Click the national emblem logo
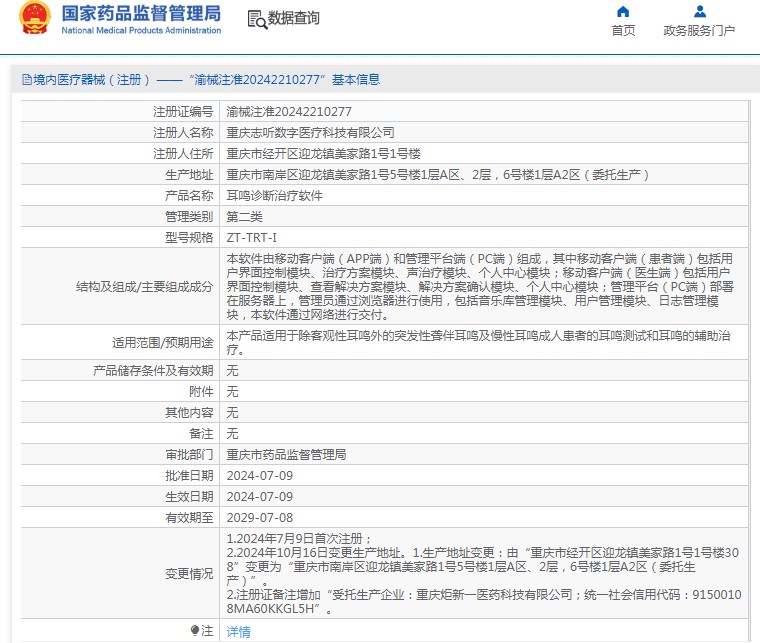Image resolution: width=760 pixels, height=643 pixels. (x=34, y=20)
